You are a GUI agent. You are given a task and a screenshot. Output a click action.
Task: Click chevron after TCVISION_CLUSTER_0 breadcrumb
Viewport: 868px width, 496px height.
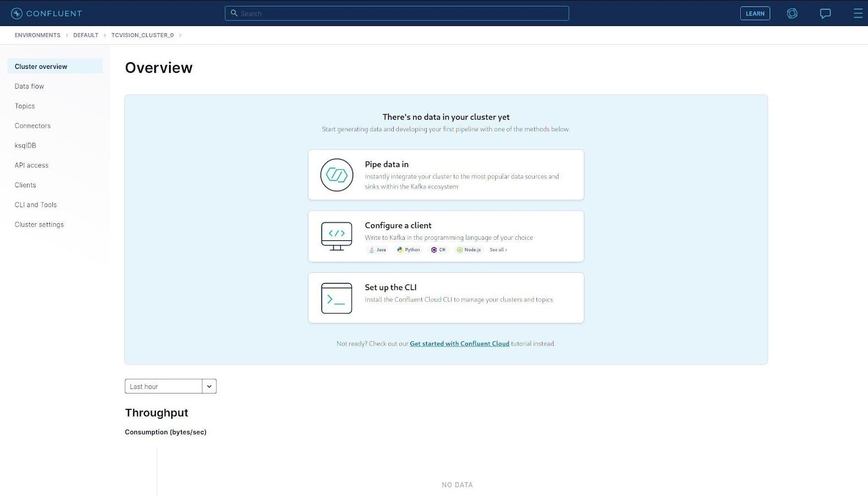(180, 35)
